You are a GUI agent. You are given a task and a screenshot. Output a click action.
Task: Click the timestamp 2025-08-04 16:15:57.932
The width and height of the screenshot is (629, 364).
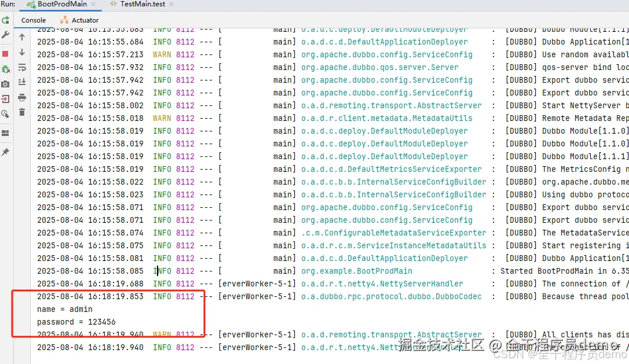click(x=90, y=67)
